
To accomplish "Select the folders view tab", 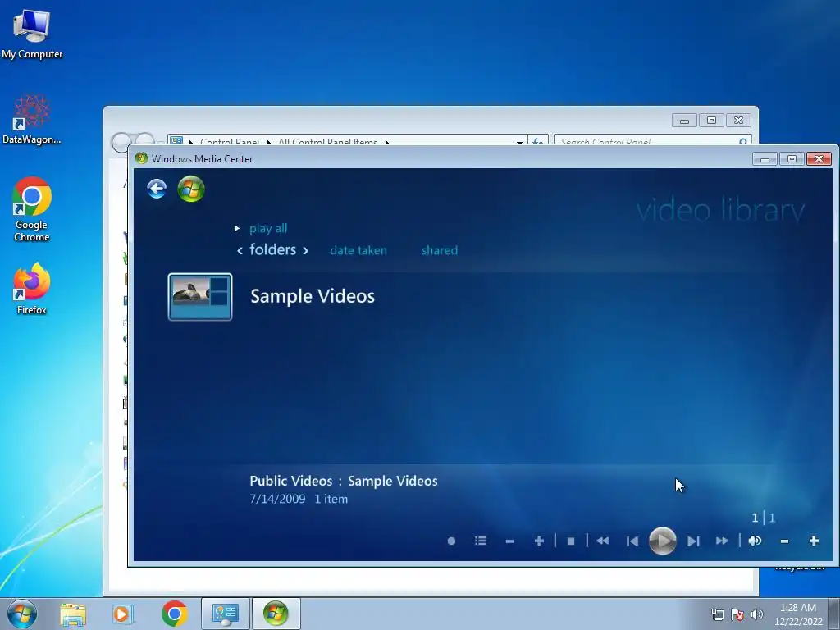I will [x=272, y=249].
